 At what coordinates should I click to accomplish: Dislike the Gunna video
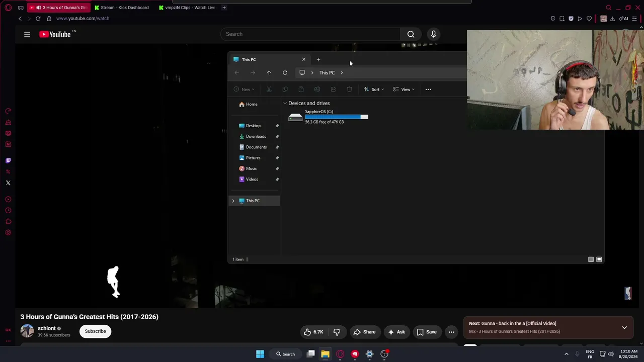point(337,332)
